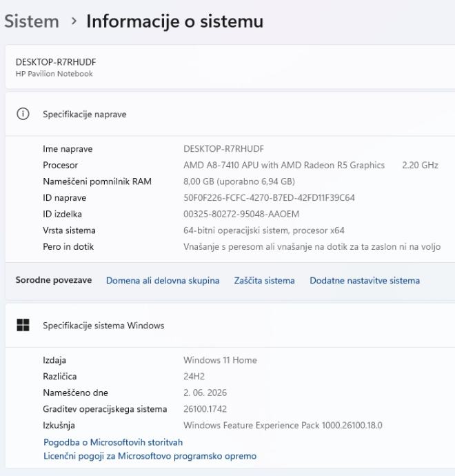
Task: Select the 8,00 GB RAM value
Action: pyautogui.click(x=239, y=181)
